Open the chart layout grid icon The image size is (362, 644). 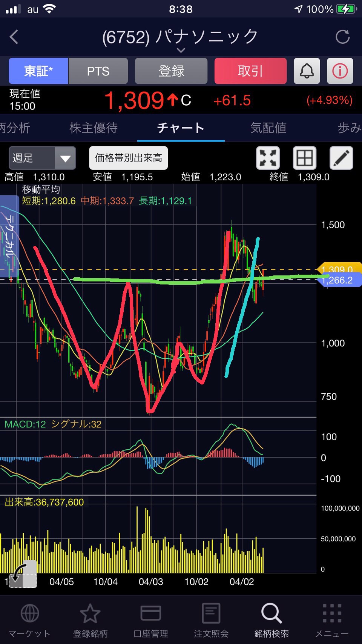click(x=305, y=158)
